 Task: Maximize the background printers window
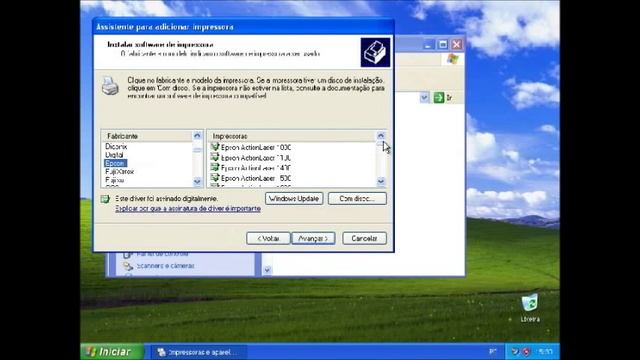click(x=442, y=44)
